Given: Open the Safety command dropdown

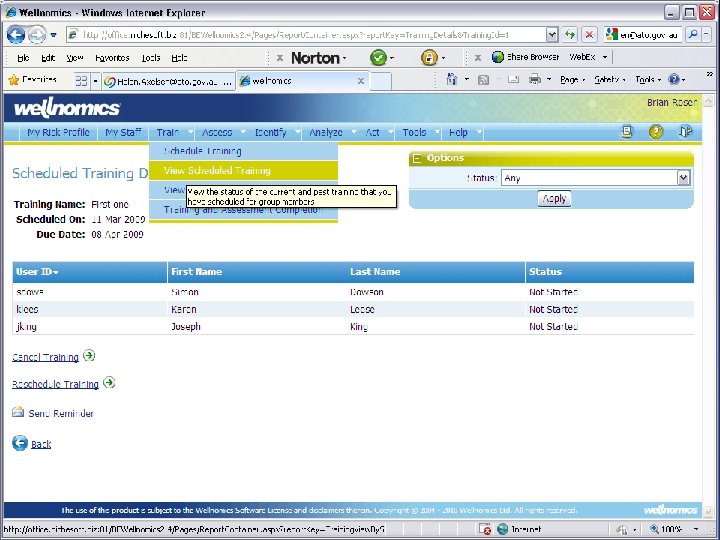Looking at the screenshot, I should (609, 80).
